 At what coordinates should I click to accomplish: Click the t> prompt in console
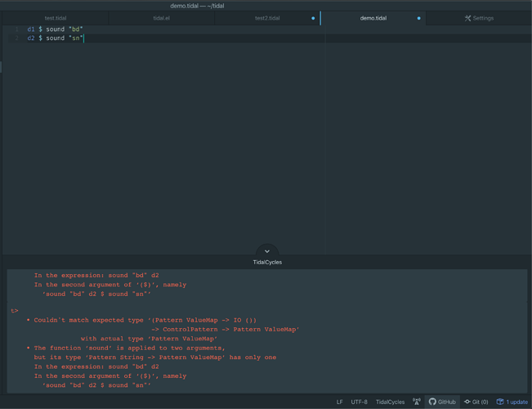tap(15, 311)
